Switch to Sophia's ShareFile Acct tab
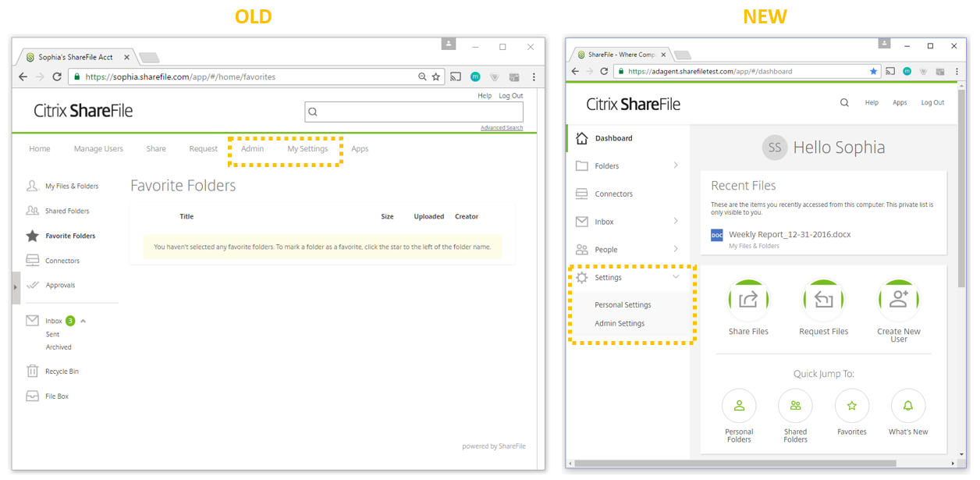 click(76, 56)
